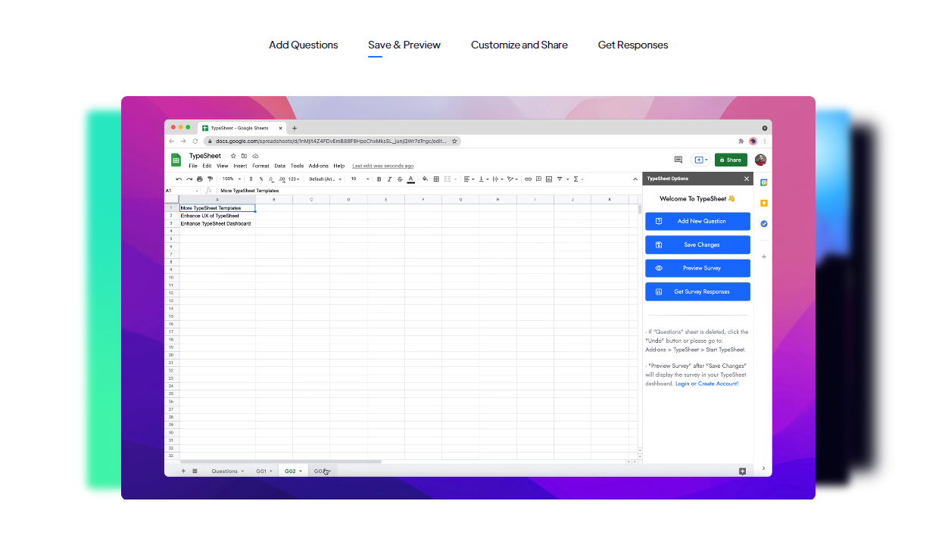Expand the font family dropdown
945x560 pixels.
(x=326, y=179)
